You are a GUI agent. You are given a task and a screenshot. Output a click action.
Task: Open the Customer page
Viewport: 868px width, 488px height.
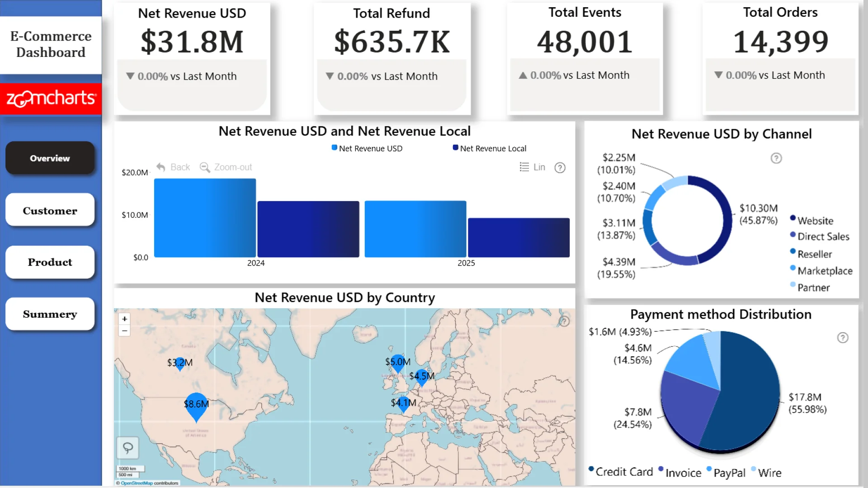50,211
